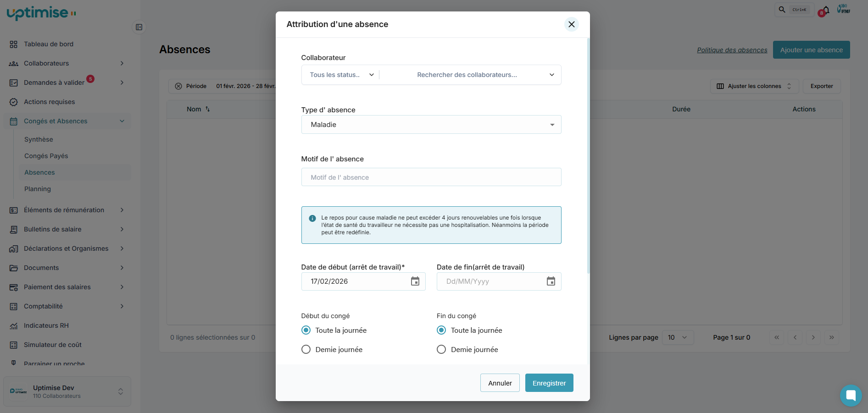Select Demie journée for Fin du congé
The height and width of the screenshot is (413, 868).
coord(441,350)
